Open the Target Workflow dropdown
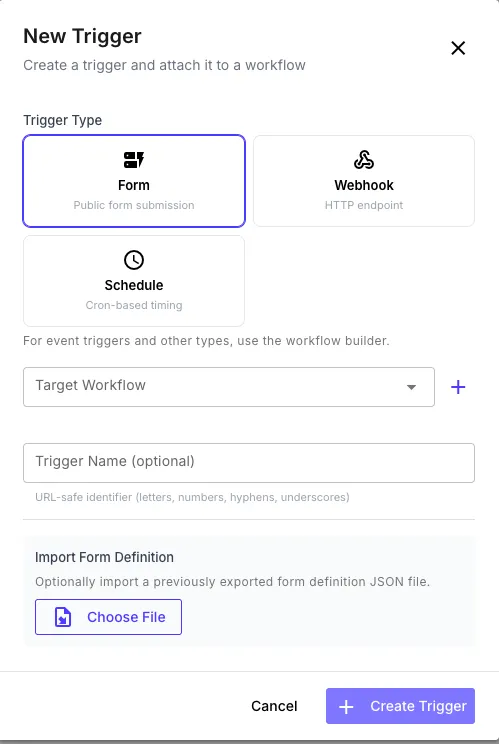499x744 pixels. click(x=229, y=387)
